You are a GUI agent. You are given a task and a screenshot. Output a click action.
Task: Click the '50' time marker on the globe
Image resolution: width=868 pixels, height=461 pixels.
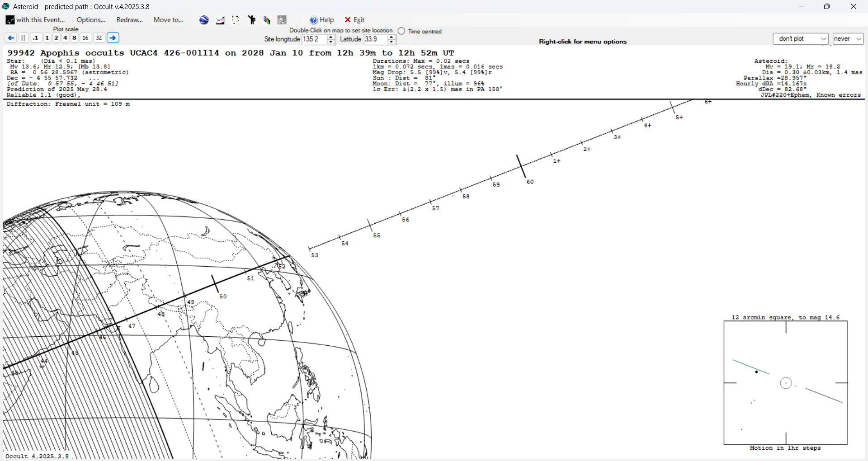(x=223, y=296)
